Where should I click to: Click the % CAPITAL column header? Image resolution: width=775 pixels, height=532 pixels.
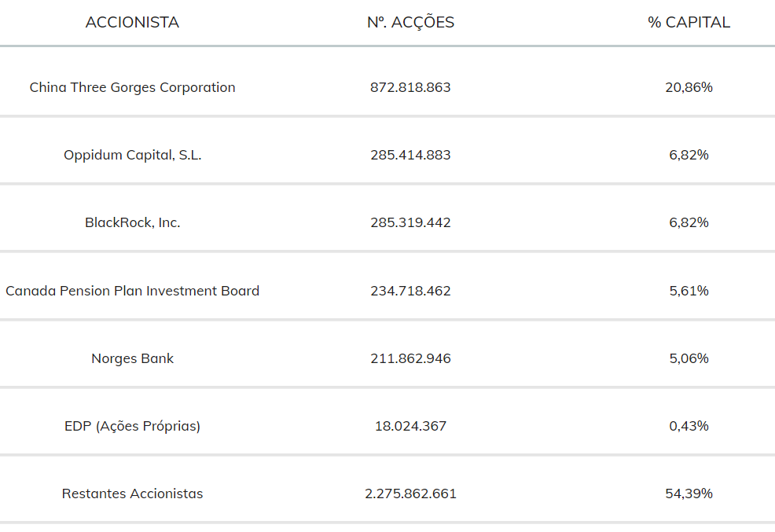coord(689,23)
